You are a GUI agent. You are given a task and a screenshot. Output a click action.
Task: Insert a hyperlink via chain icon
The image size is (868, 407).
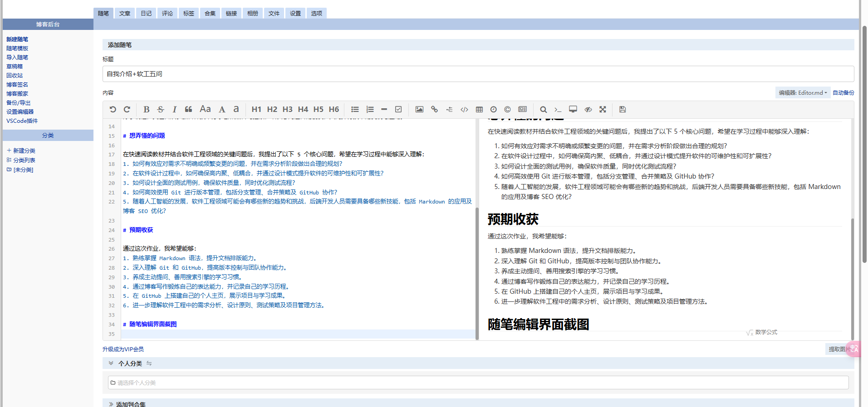pyautogui.click(x=434, y=109)
